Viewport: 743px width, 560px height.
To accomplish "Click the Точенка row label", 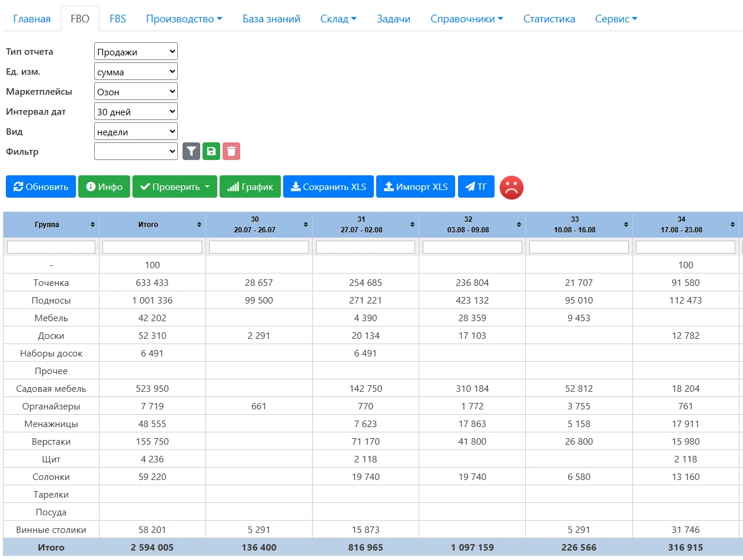I will pyautogui.click(x=51, y=282).
